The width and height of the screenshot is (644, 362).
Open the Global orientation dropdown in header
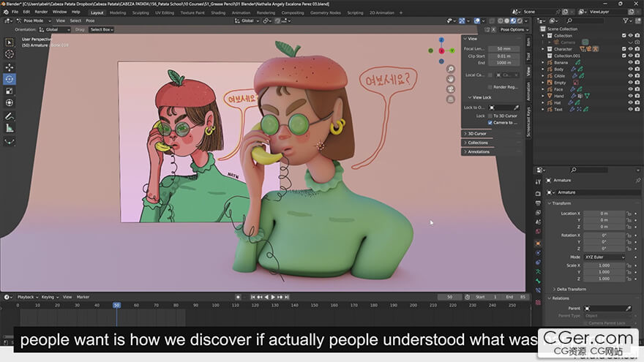coord(247,20)
